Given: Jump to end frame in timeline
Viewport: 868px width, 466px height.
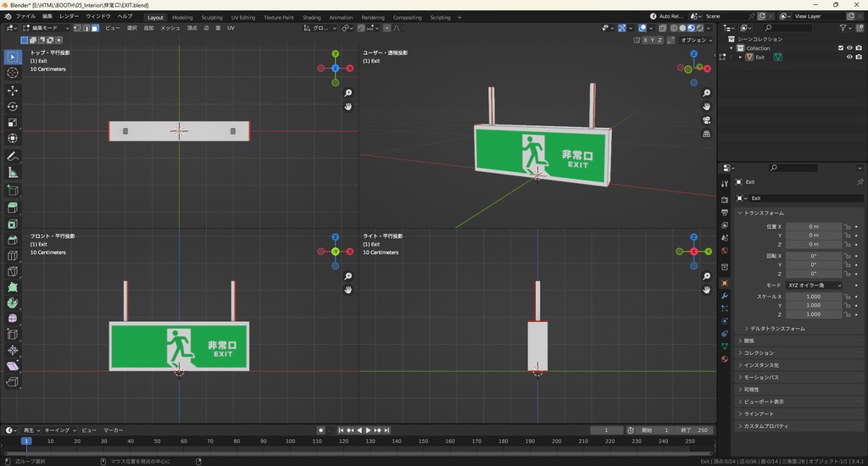Looking at the screenshot, I should tap(387, 430).
